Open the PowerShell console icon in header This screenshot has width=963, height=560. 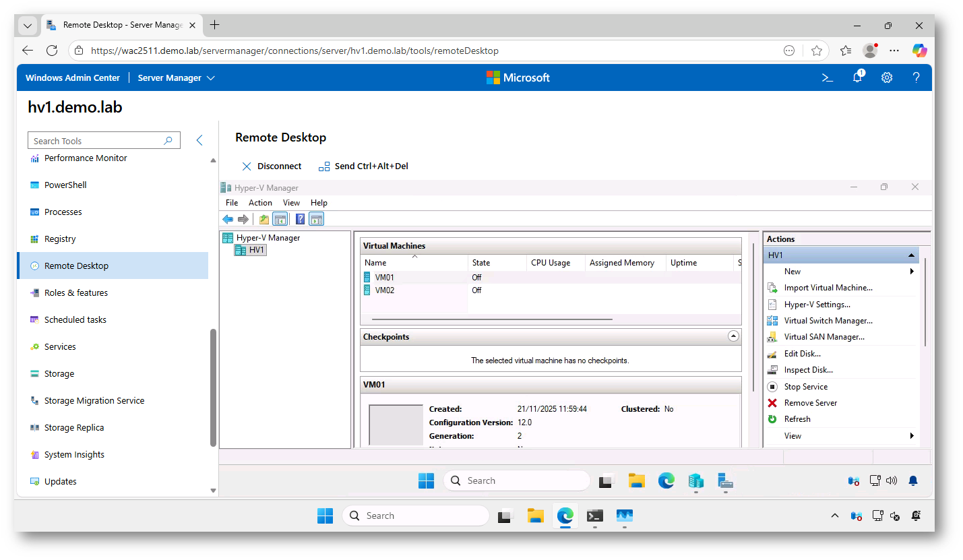tap(828, 77)
